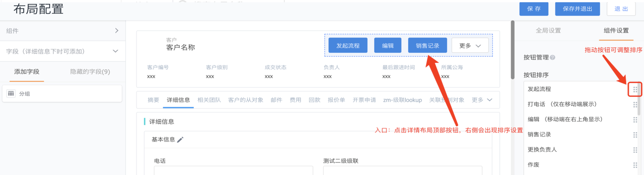Select the 邮件 tab
Image resolution: width=644 pixels, height=175 pixels.
(277, 100)
